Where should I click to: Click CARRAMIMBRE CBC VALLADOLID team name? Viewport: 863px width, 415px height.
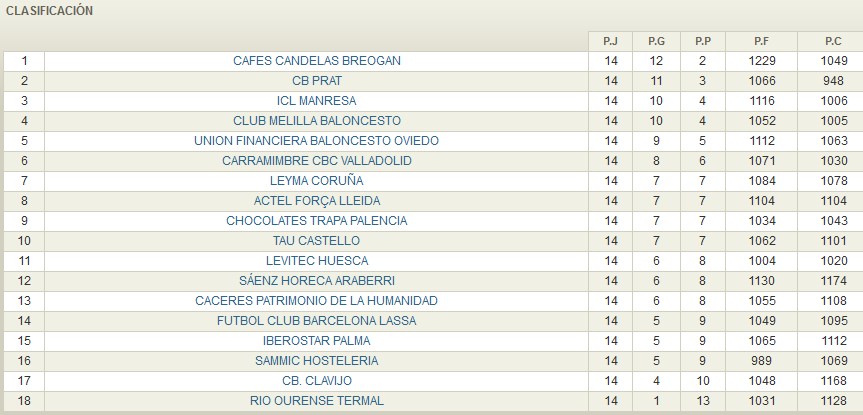[316, 161]
